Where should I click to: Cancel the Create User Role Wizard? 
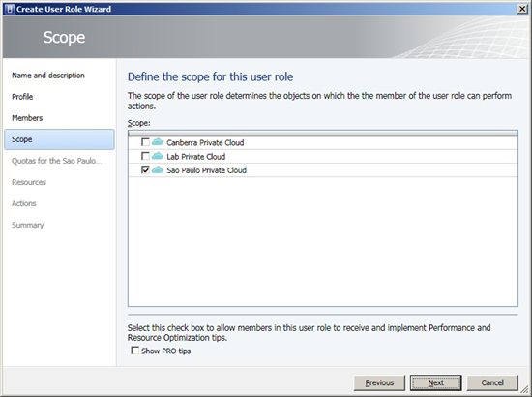tap(492, 383)
